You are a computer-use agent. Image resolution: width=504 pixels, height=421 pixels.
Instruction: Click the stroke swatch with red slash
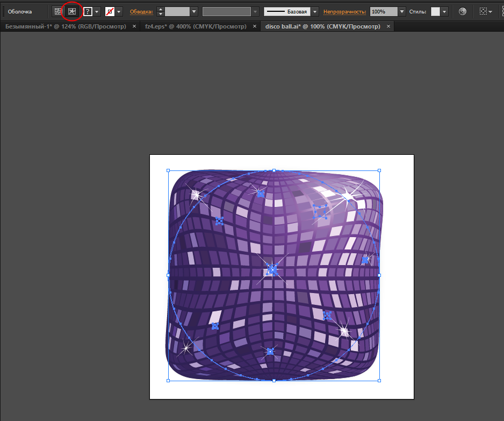coord(110,11)
